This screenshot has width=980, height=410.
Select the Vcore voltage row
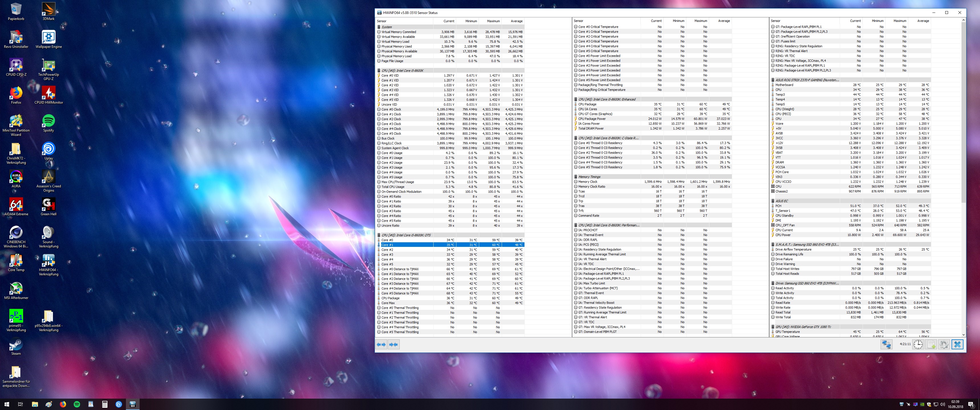click(851, 124)
